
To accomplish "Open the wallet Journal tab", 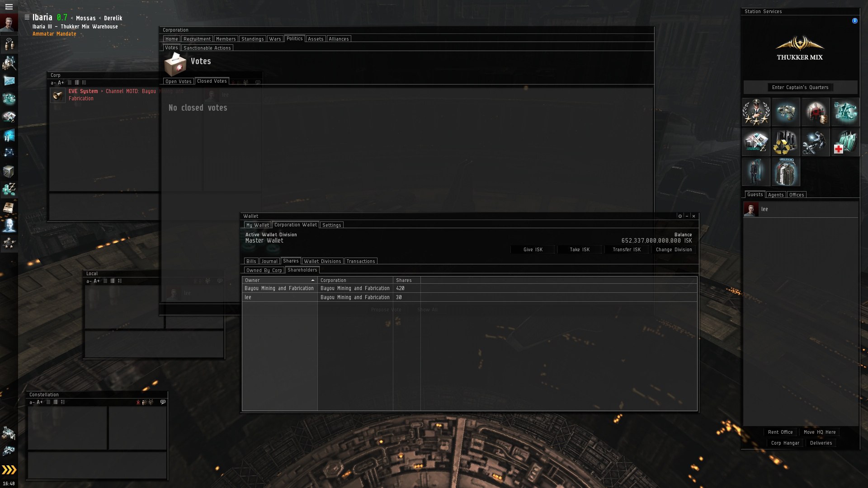I will point(269,261).
